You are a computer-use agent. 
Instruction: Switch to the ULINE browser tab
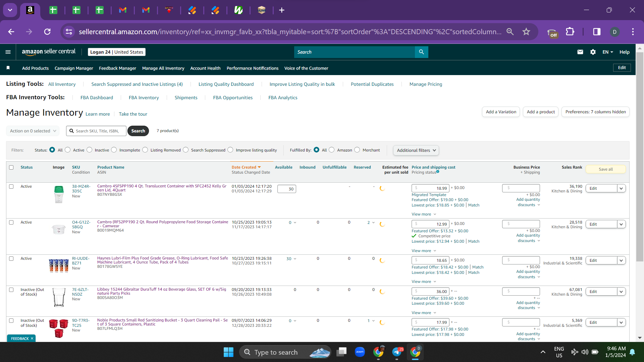click(x=262, y=10)
